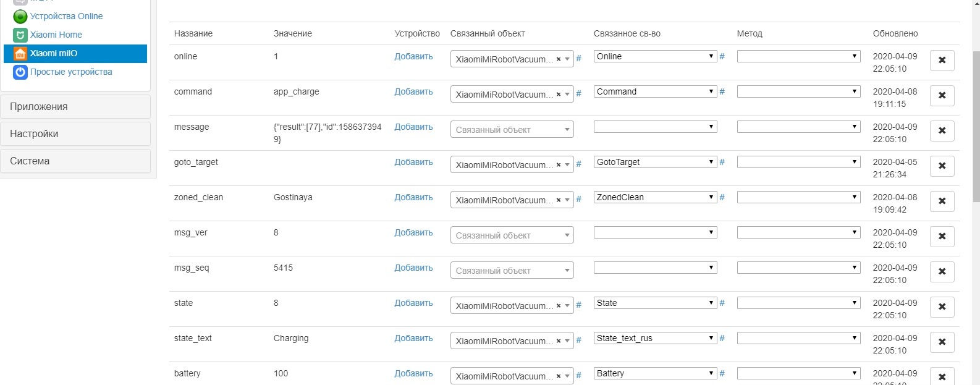This screenshot has width=980, height=385.
Task: Open the Система menu section
Action: pyautogui.click(x=75, y=161)
